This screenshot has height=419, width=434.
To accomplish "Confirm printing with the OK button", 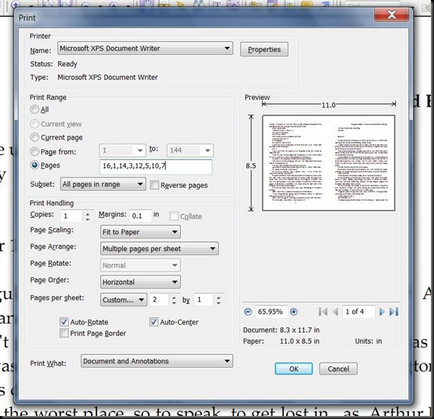I will [x=294, y=369].
